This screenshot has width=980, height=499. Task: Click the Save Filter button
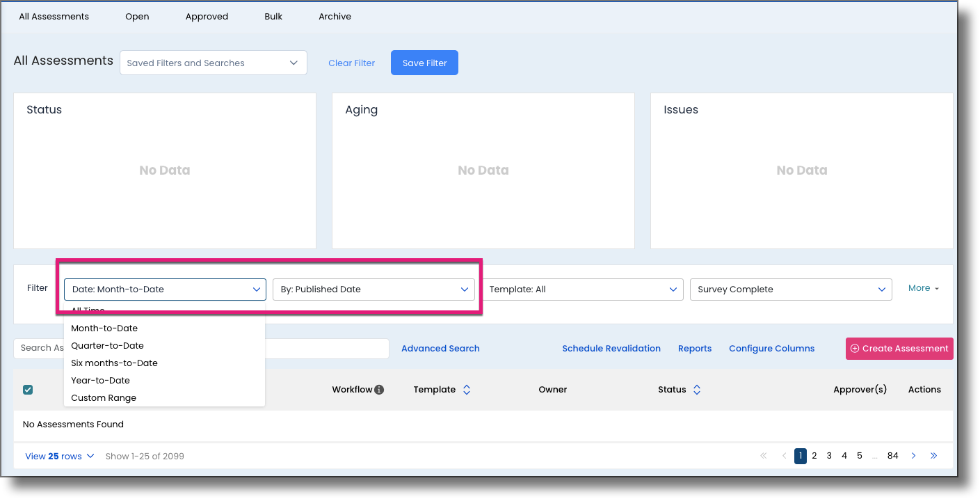[424, 62]
